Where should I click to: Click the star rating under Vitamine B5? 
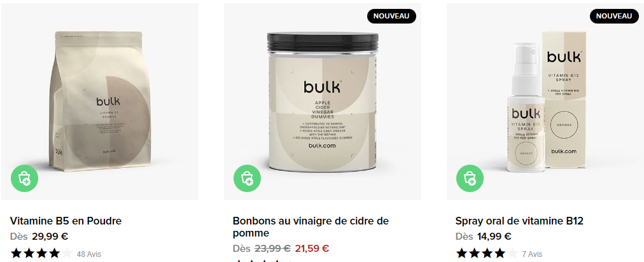point(41,253)
